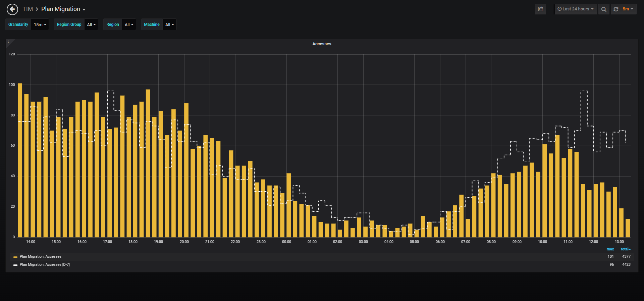Toggle the Plan Migration: Accesses legend series
This screenshot has width=644, height=301.
(40, 257)
